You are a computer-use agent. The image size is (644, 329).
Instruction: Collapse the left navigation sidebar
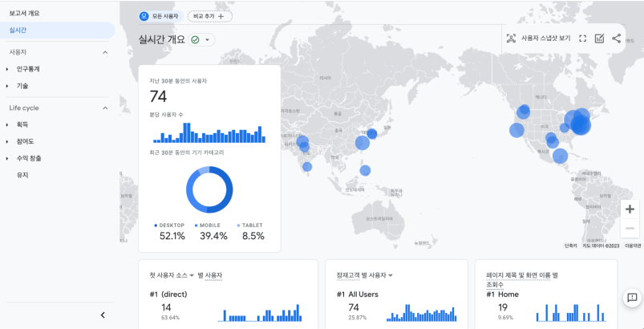pos(103,315)
